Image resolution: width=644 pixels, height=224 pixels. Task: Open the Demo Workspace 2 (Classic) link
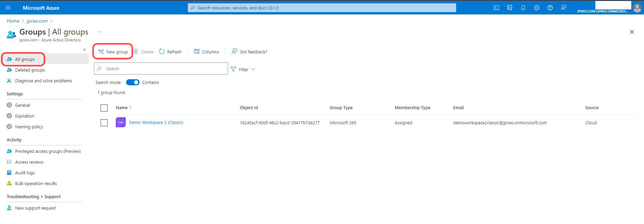tap(156, 123)
